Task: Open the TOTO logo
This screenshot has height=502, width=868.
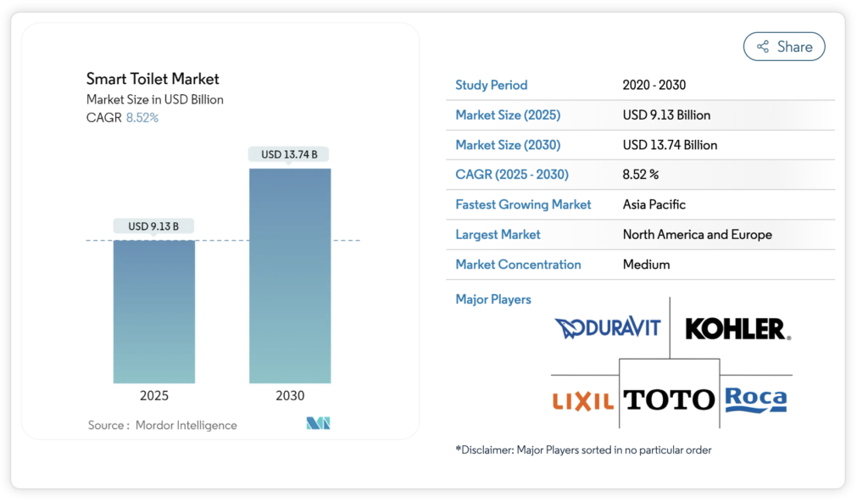Action: coord(669,399)
